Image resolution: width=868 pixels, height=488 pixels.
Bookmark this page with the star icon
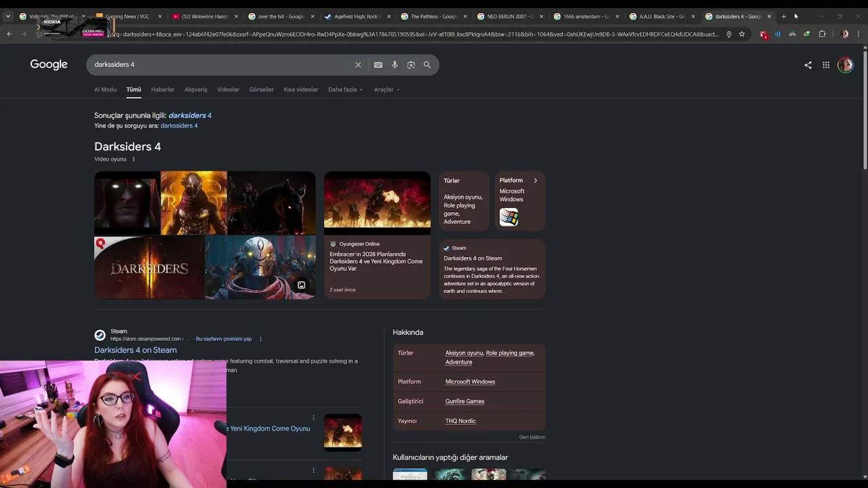point(742,34)
